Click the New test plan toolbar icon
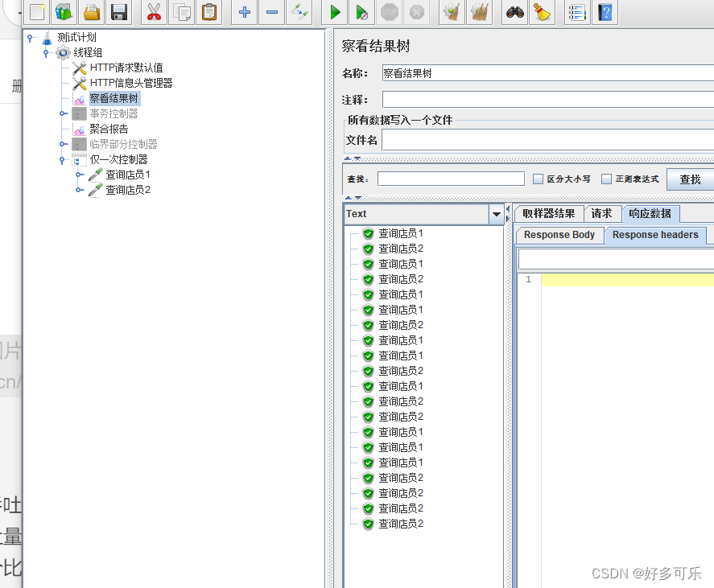714x588 pixels. (37, 12)
